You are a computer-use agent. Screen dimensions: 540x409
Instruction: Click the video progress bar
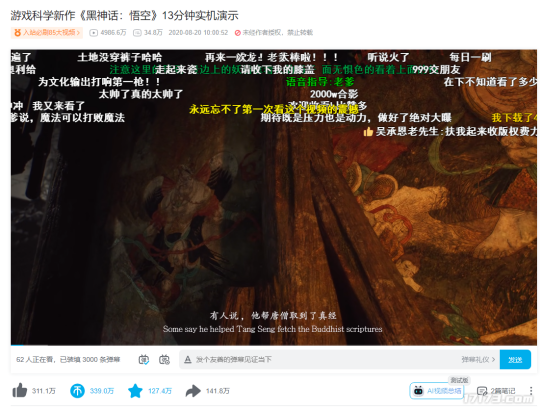point(274,345)
